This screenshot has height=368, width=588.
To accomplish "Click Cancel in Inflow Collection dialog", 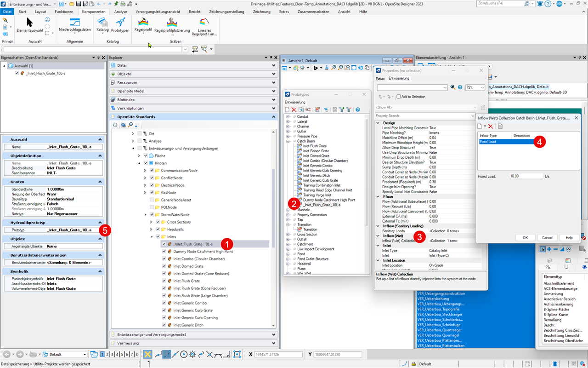I will tap(547, 237).
